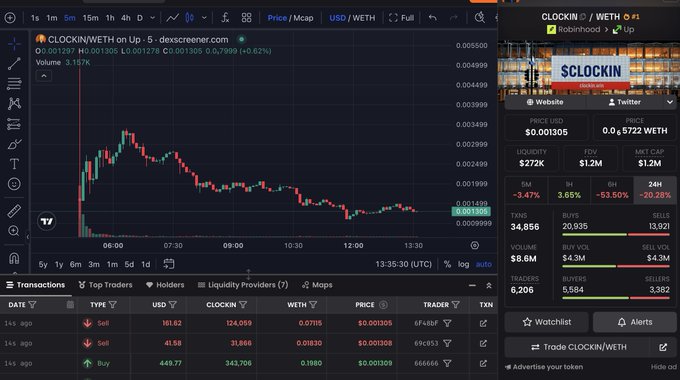
Task: Select the crosshair cursor tool
Action: pos(14,43)
